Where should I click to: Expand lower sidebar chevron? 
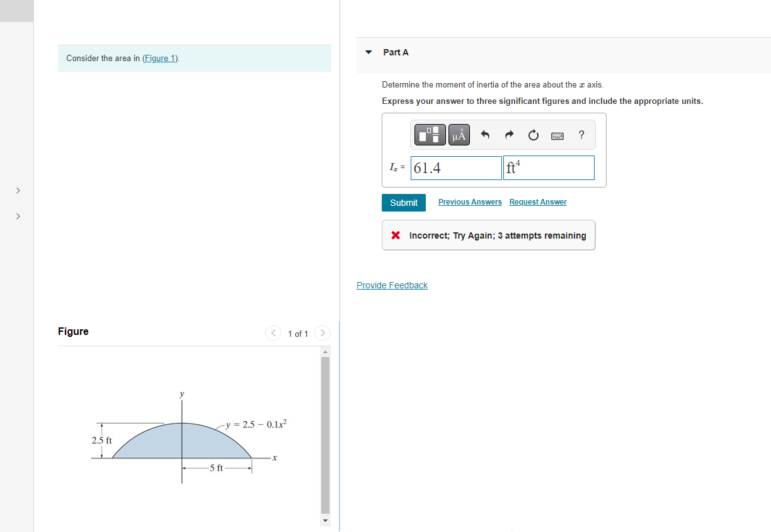click(x=18, y=217)
